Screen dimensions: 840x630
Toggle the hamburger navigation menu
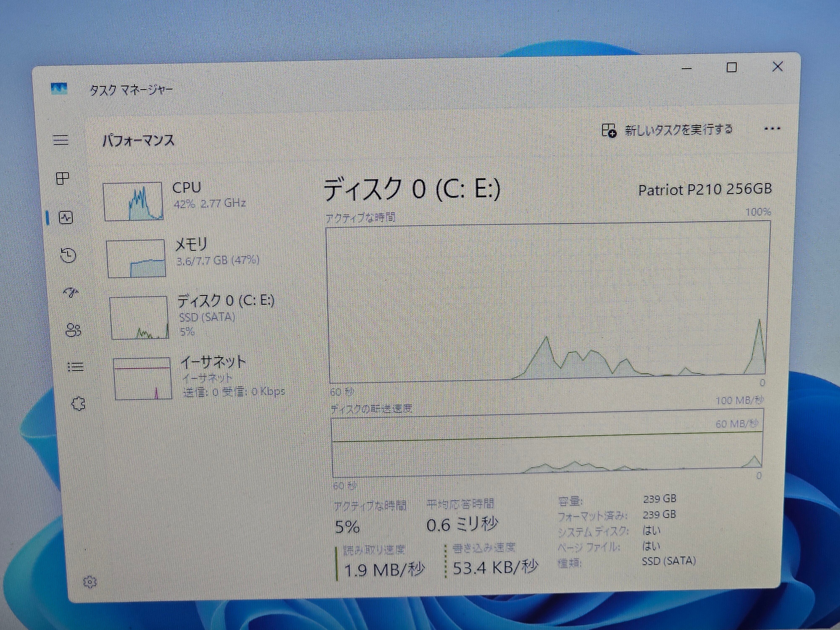[x=61, y=140]
